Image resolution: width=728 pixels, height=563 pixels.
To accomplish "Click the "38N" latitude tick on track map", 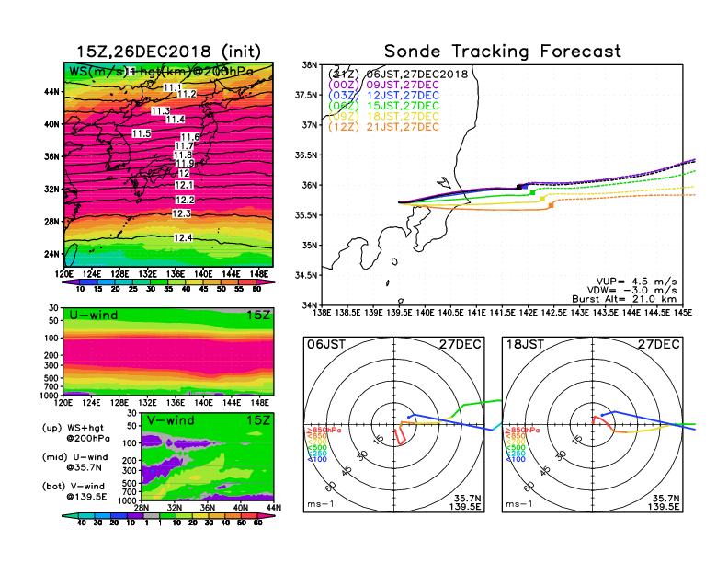I will 310,64.
